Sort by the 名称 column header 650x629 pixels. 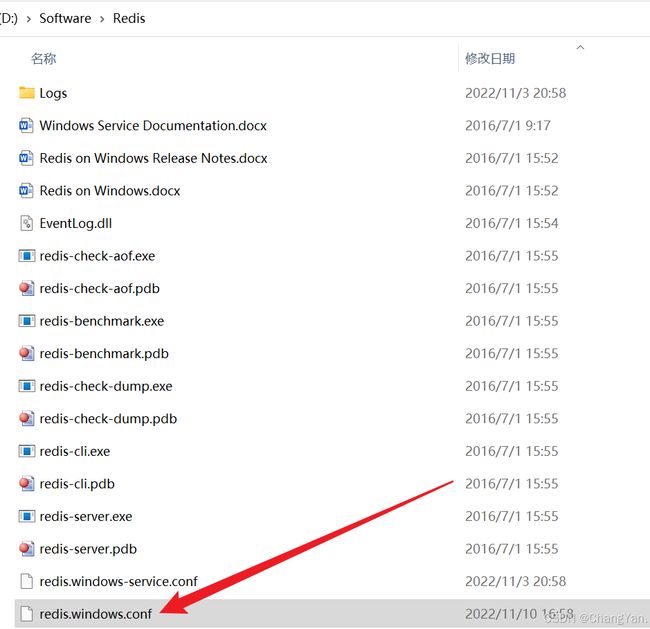(x=44, y=58)
